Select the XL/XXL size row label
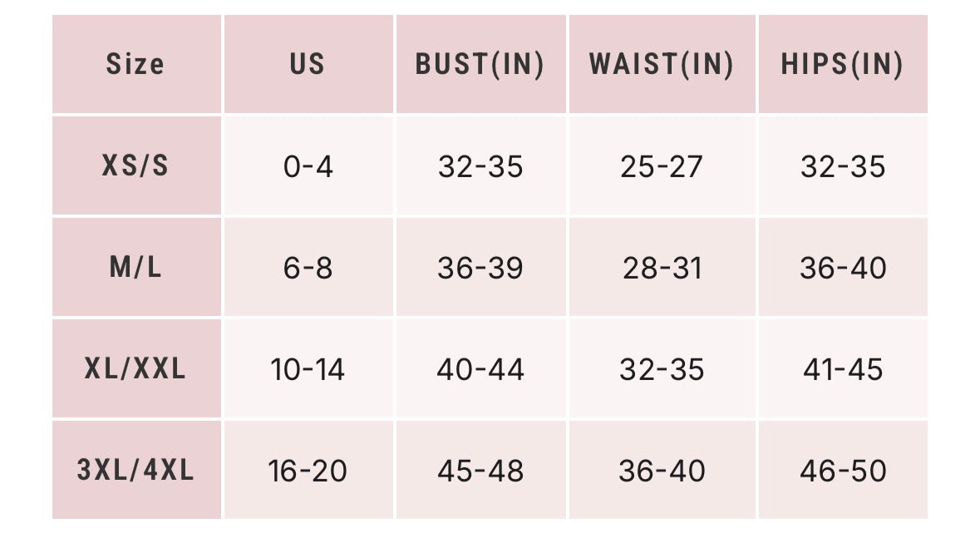Image resolution: width=980 pixels, height=553 pixels. click(135, 368)
